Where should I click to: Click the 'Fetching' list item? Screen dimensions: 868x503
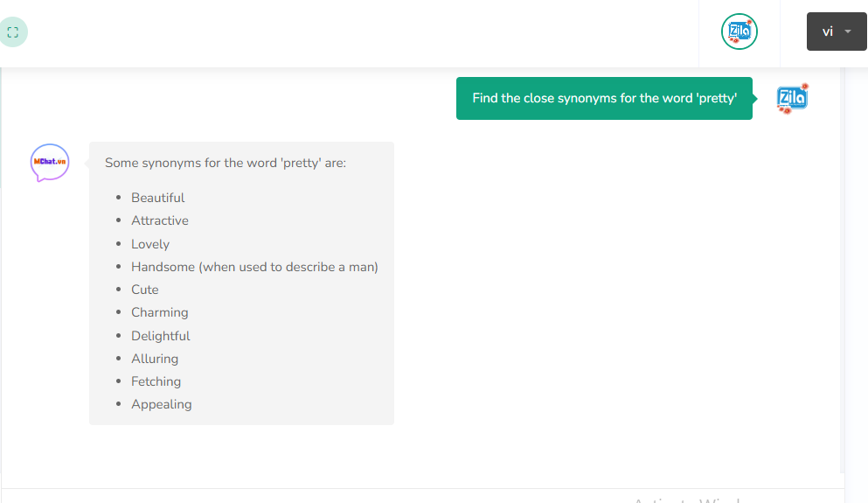(x=156, y=381)
